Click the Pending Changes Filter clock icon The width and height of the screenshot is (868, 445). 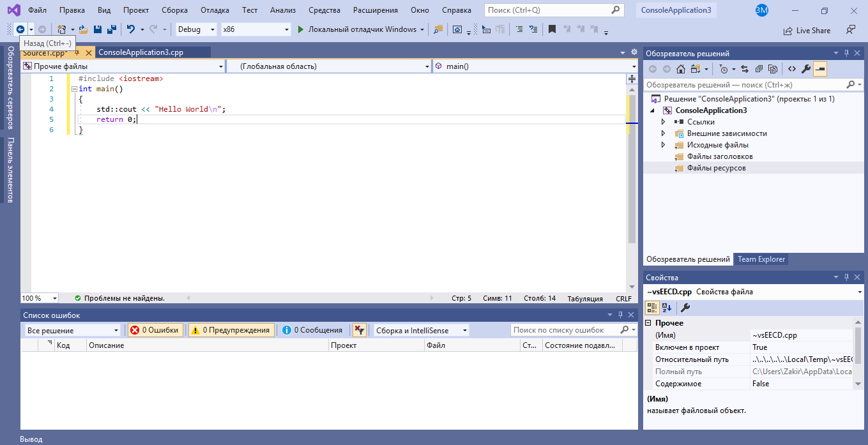click(x=724, y=69)
